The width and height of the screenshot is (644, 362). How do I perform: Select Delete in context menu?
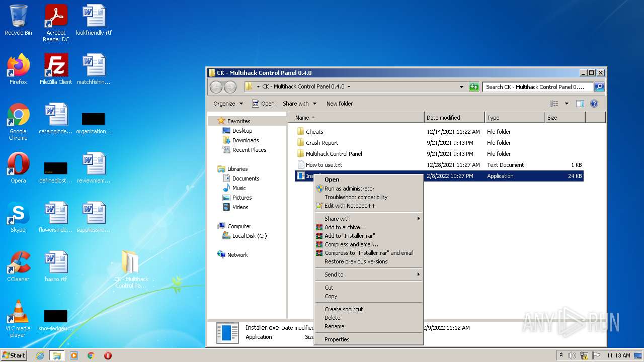[369, 318]
